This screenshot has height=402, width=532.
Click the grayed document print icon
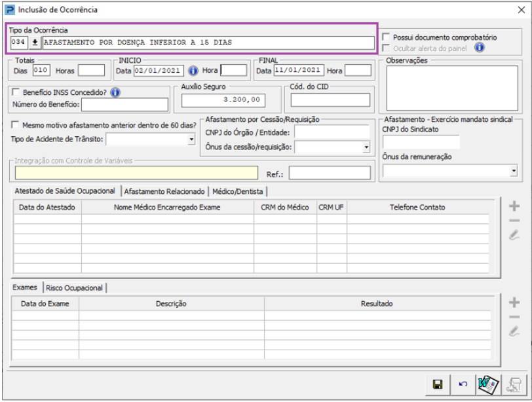click(x=514, y=384)
